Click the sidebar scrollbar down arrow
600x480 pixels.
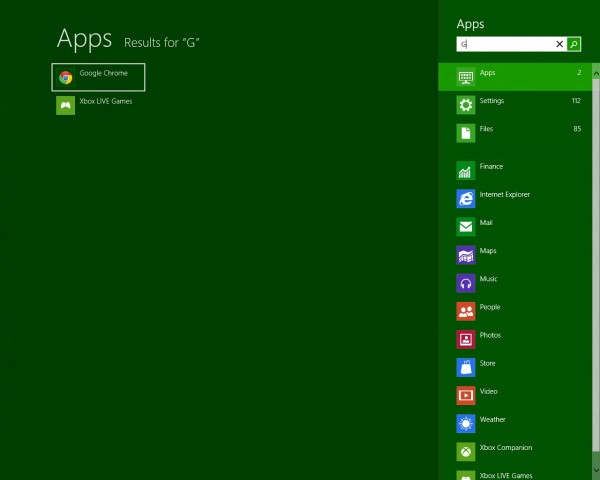tap(596, 469)
